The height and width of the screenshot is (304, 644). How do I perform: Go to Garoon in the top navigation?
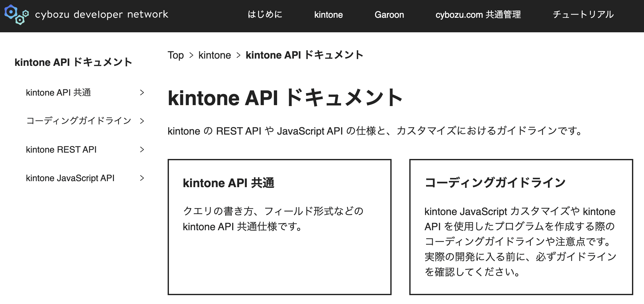[x=389, y=15]
